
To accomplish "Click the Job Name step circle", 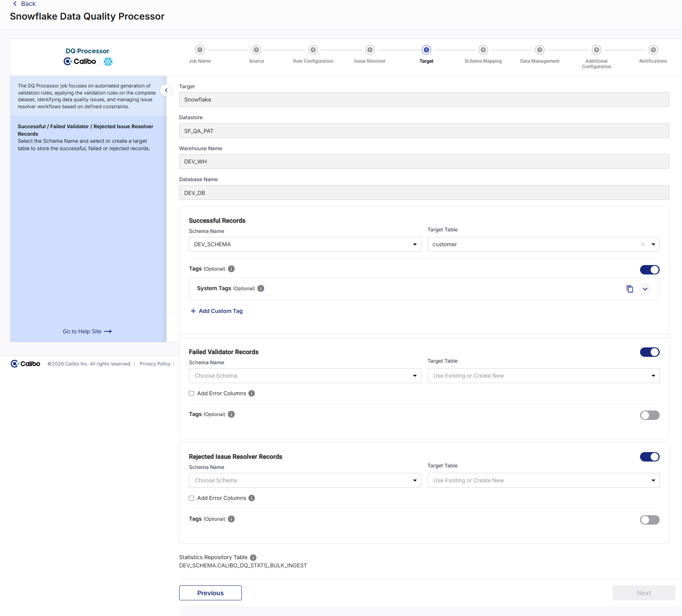I will [x=200, y=50].
